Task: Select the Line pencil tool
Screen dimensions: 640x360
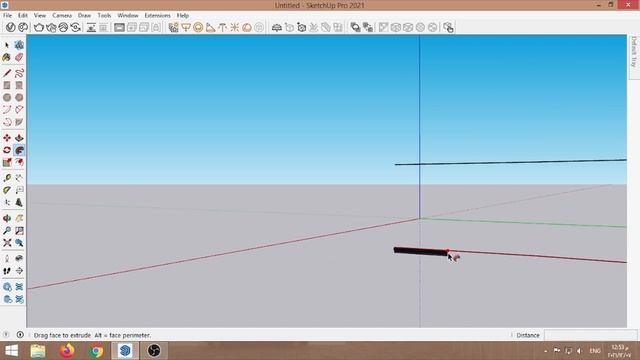Action: coord(7,73)
